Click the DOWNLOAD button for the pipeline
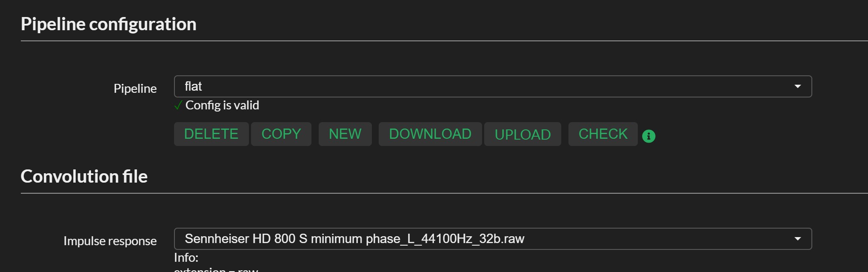 [x=430, y=134]
